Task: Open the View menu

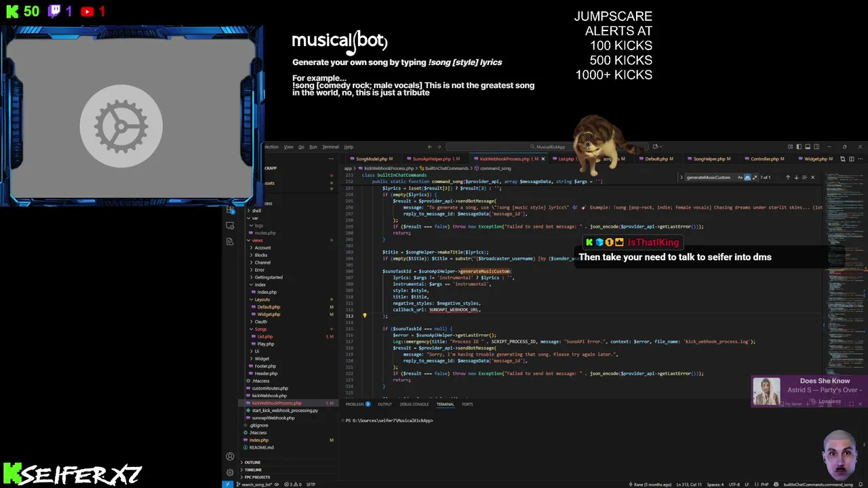Action: [x=288, y=146]
